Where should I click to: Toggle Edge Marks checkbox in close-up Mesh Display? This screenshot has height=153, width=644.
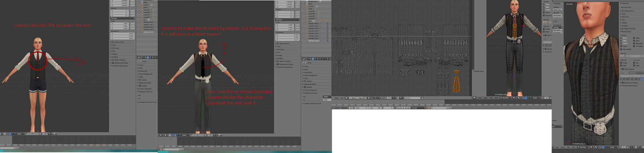634,43
